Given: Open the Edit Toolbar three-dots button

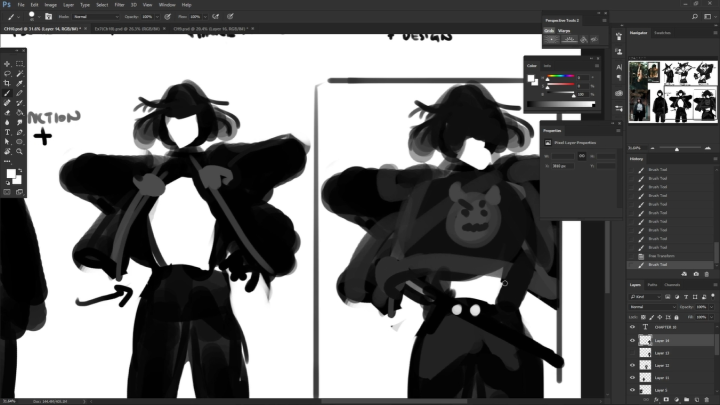Looking at the screenshot, I should pos(7,161).
